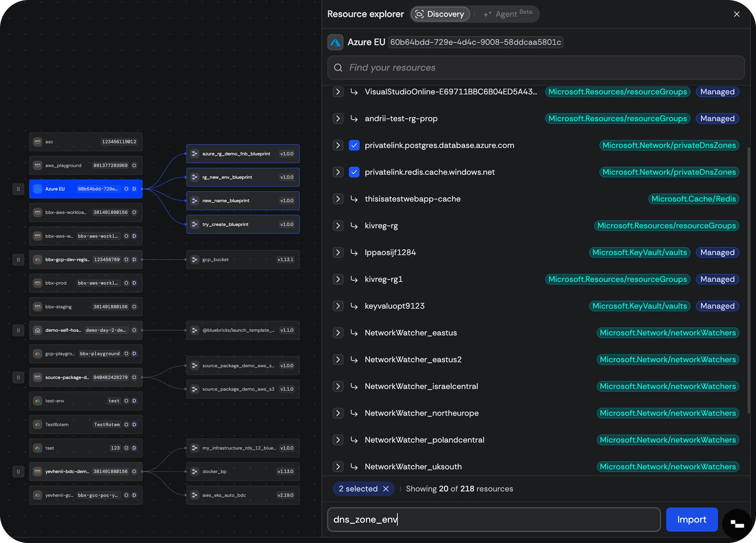The width and height of the screenshot is (756, 543).
Task: Click Microsoft.KeyVault/vaults tag on keyvaluopt9123
Action: pyautogui.click(x=639, y=306)
